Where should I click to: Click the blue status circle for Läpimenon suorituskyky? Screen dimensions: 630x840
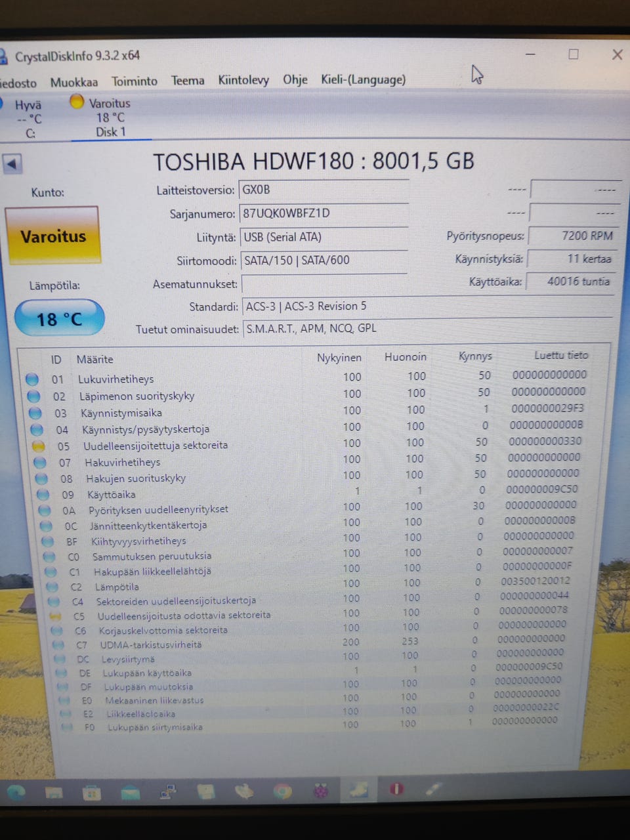33,396
